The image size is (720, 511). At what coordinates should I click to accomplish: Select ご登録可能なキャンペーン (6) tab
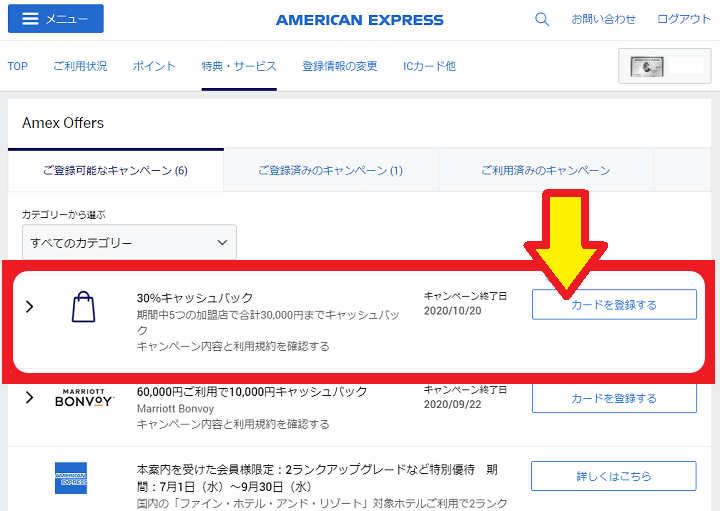[x=115, y=170]
